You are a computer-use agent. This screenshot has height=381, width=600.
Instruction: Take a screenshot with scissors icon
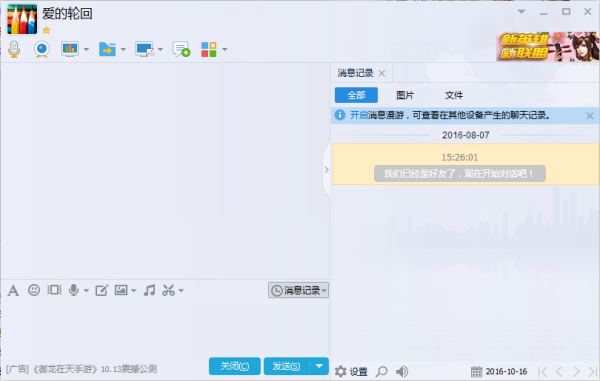[x=168, y=290]
